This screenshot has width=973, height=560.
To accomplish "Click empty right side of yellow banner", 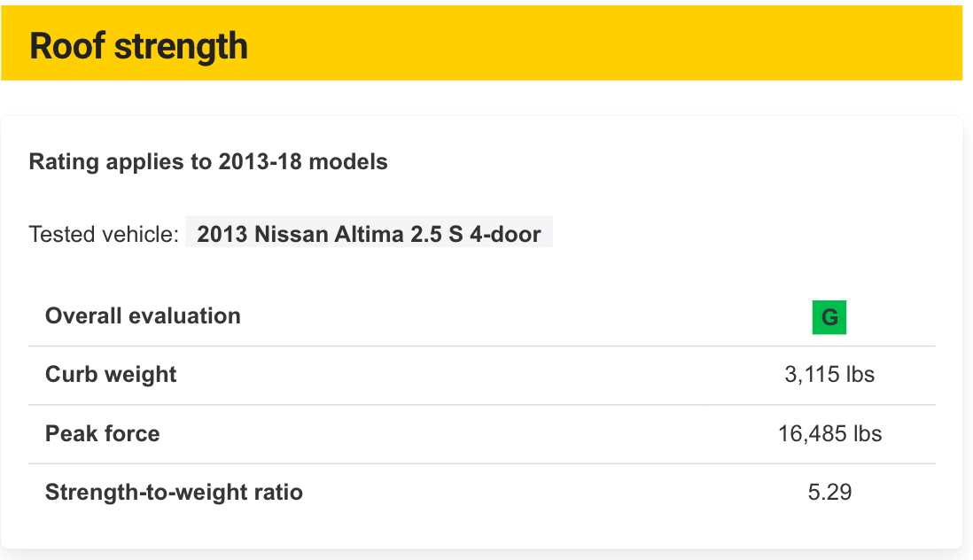I will (709, 44).
